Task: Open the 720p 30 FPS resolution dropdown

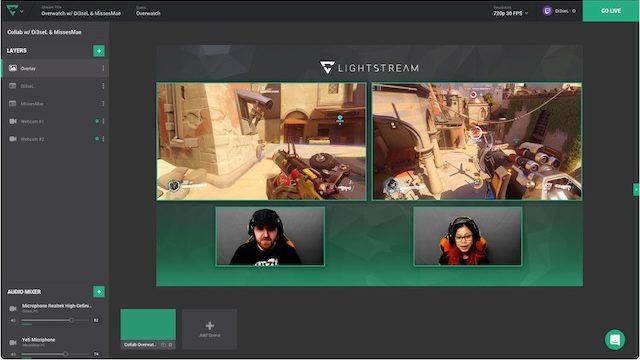Action: pyautogui.click(x=510, y=13)
